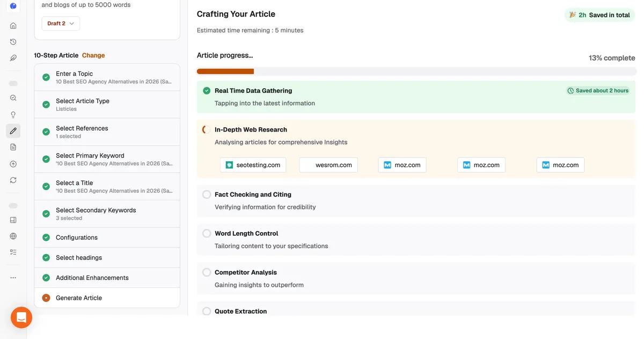644x339 pixels.
Task: Open the Home icon in sidebar
Action: point(13,26)
